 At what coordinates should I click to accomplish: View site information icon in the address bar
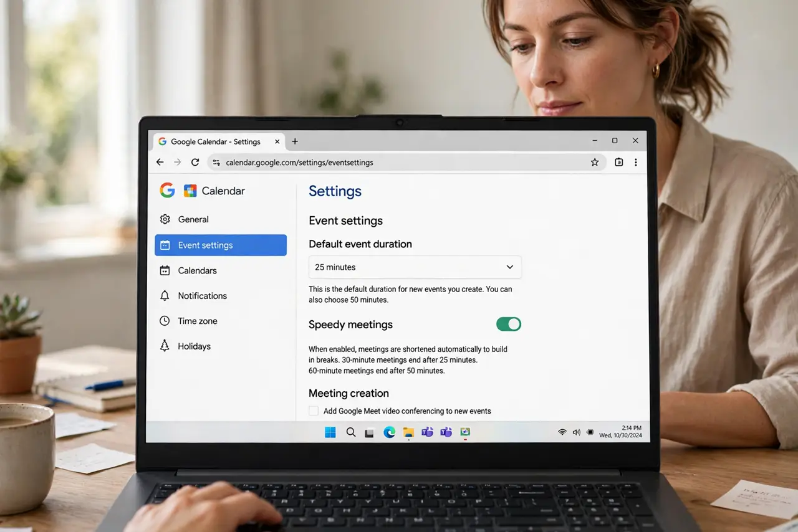(216, 163)
